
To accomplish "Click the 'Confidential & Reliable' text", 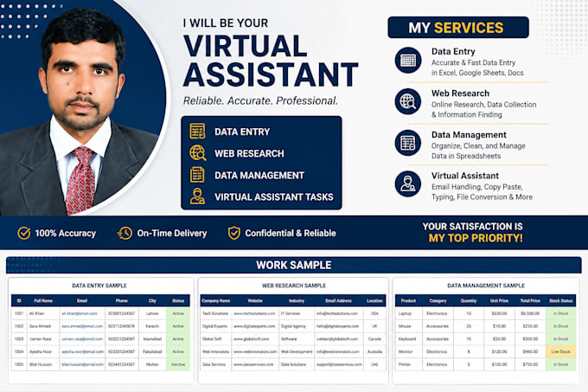I will coord(291,234).
